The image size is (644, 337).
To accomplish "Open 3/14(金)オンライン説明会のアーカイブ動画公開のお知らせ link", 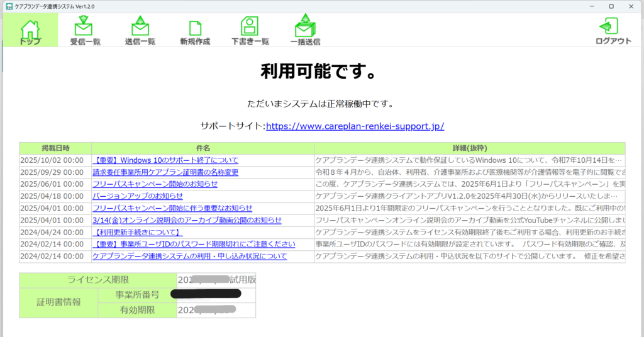I will (187, 221).
